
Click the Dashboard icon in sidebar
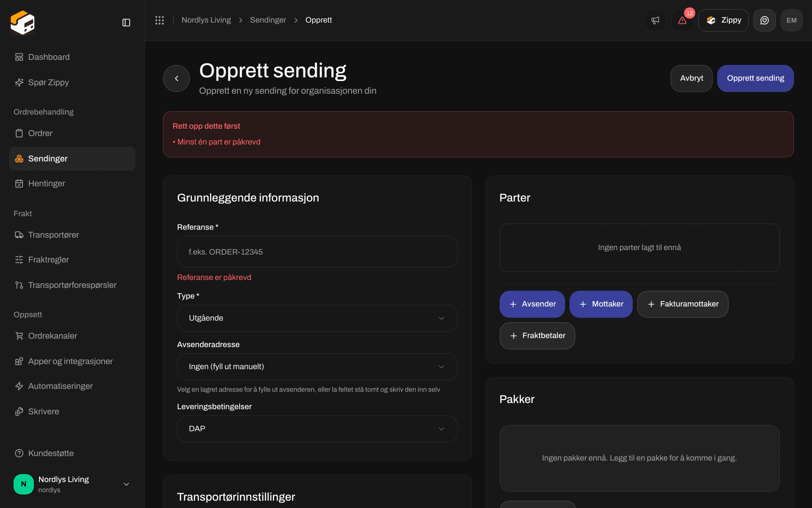tap(19, 57)
